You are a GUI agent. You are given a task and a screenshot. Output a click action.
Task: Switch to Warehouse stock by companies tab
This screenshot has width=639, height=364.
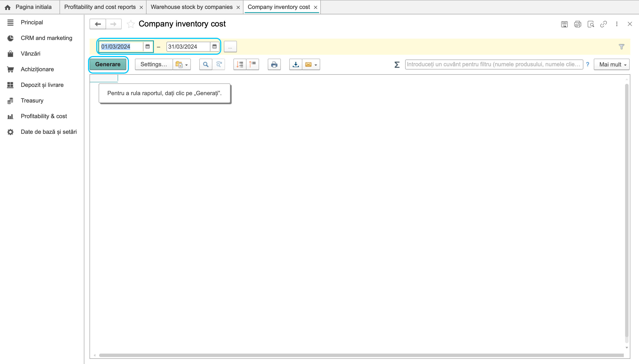192,7
